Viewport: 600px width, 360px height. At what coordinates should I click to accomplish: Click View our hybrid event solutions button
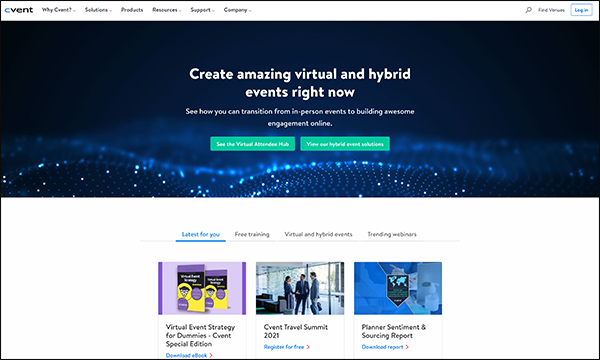345,144
